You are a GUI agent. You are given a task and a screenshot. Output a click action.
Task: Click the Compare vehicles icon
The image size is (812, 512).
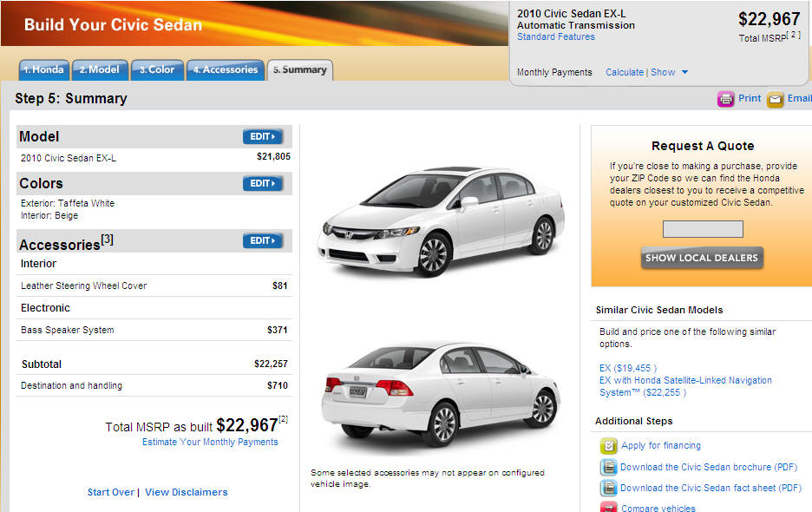608,507
